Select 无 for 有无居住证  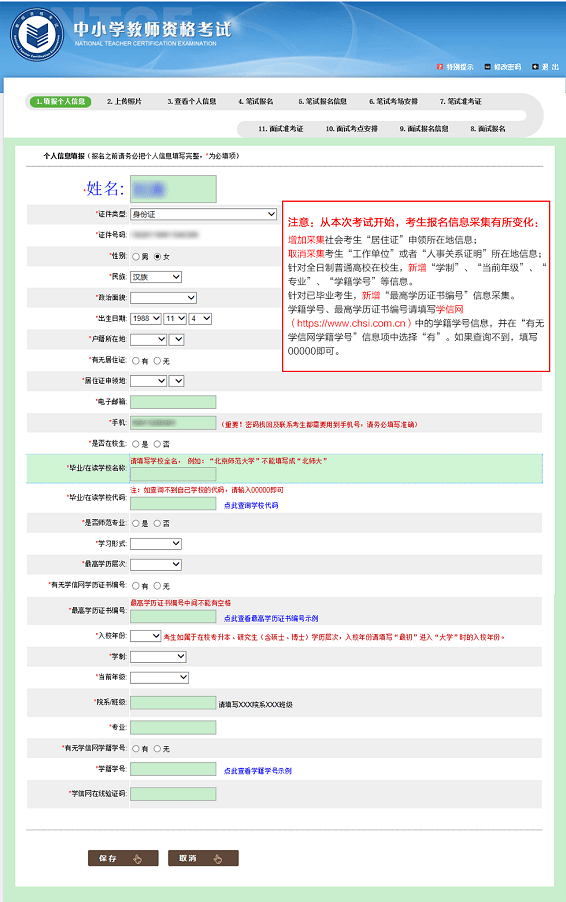[x=158, y=361]
